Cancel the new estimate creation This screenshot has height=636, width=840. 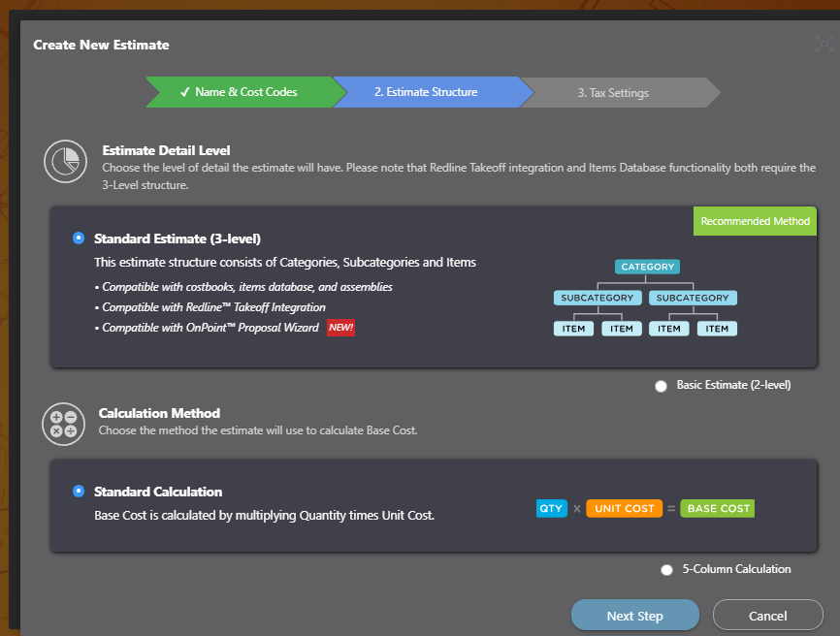click(x=767, y=615)
